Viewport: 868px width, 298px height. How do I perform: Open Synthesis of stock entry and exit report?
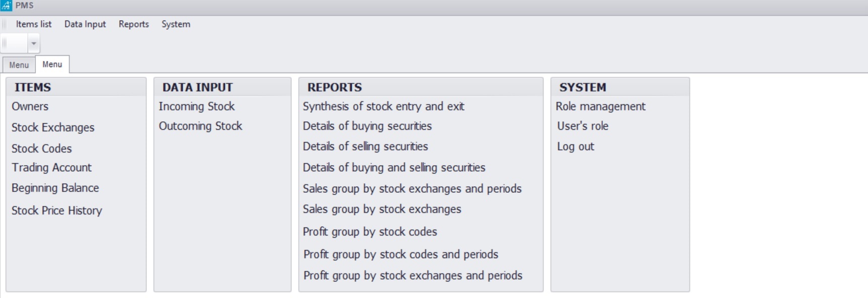point(383,106)
